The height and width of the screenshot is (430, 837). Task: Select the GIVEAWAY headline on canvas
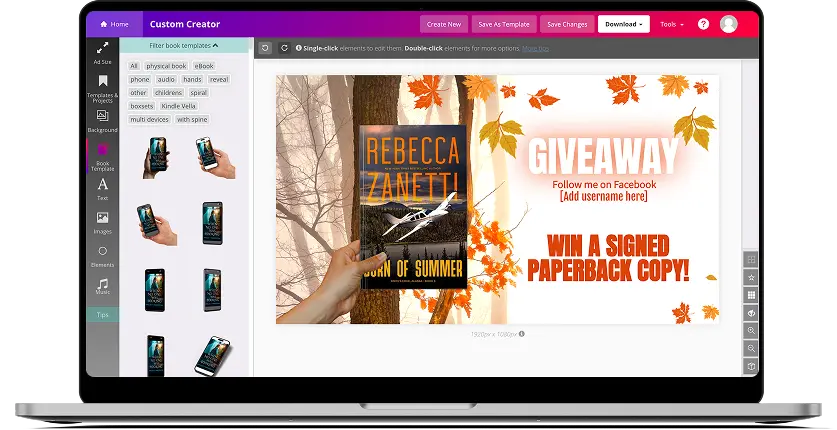(x=603, y=156)
